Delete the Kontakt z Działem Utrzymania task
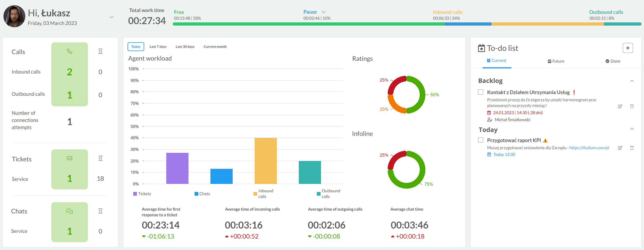 pos(632,106)
